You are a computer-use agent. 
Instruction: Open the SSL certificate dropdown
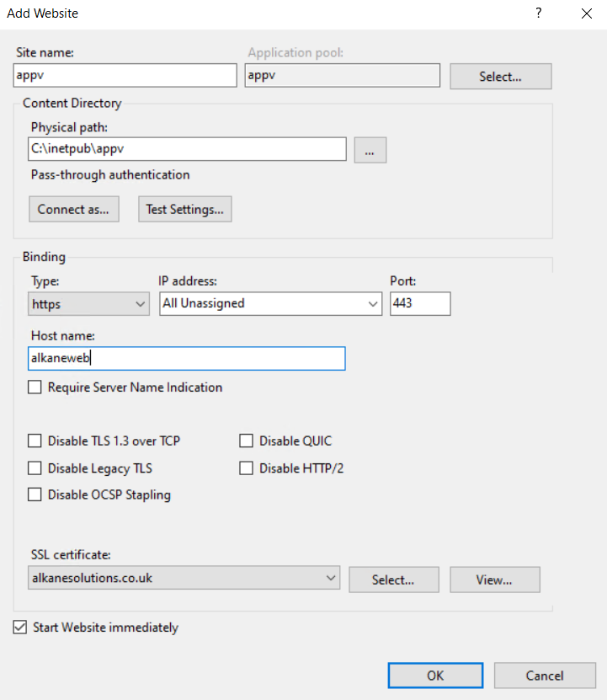pos(184,578)
